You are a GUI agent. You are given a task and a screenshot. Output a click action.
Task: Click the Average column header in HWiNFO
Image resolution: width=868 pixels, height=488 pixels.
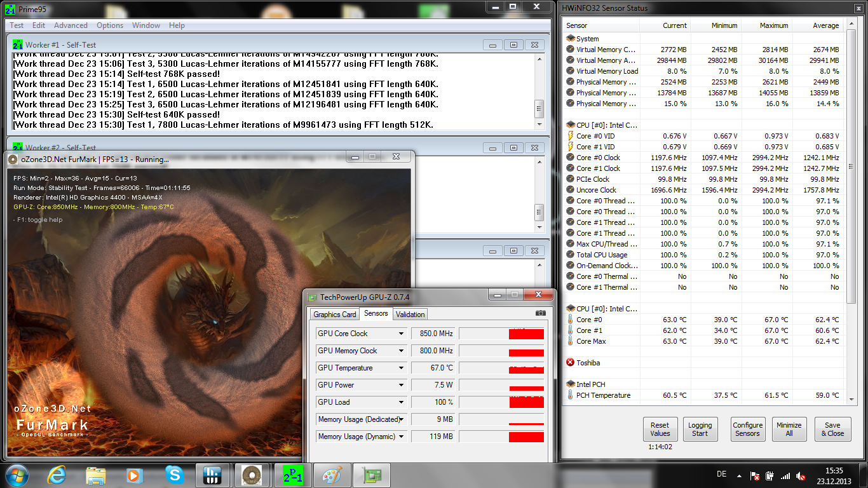(817, 25)
